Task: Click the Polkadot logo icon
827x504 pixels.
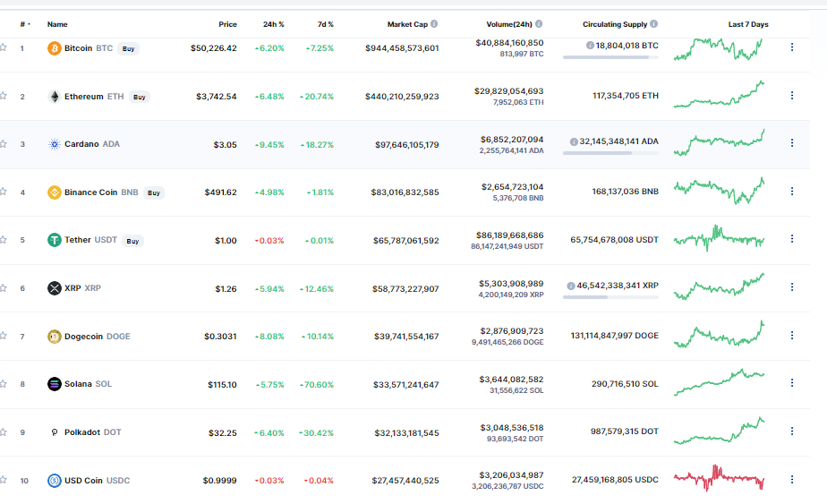Action: click(55, 432)
